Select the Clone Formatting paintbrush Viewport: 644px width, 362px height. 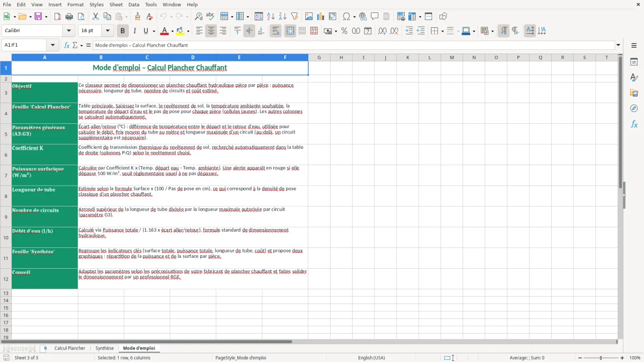point(137,17)
